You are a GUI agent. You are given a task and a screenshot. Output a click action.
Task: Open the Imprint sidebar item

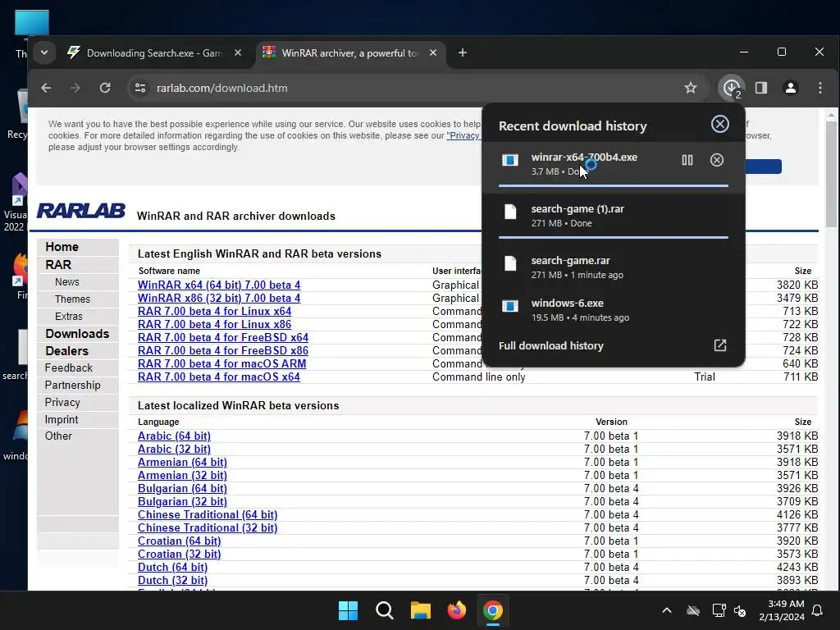[61, 419]
